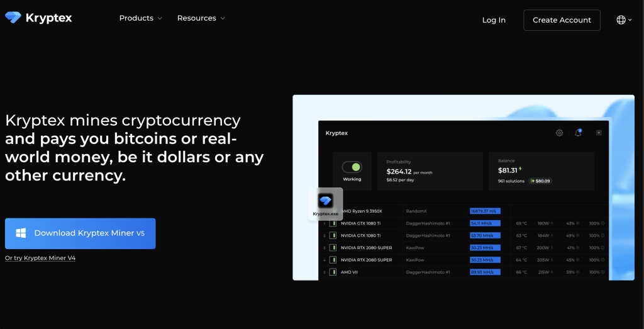This screenshot has height=329, width=644.
Task: Click the '184W' power value
Action: (543, 236)
